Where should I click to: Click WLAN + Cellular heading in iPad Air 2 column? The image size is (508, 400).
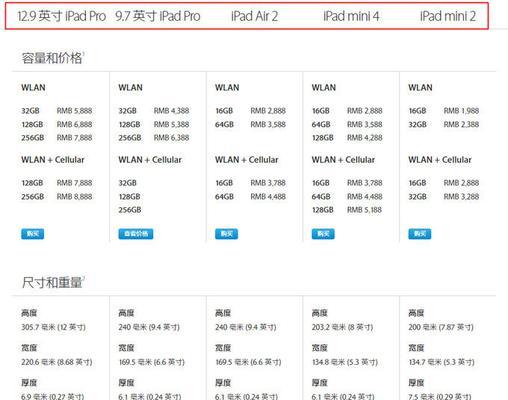pos(247,160)
